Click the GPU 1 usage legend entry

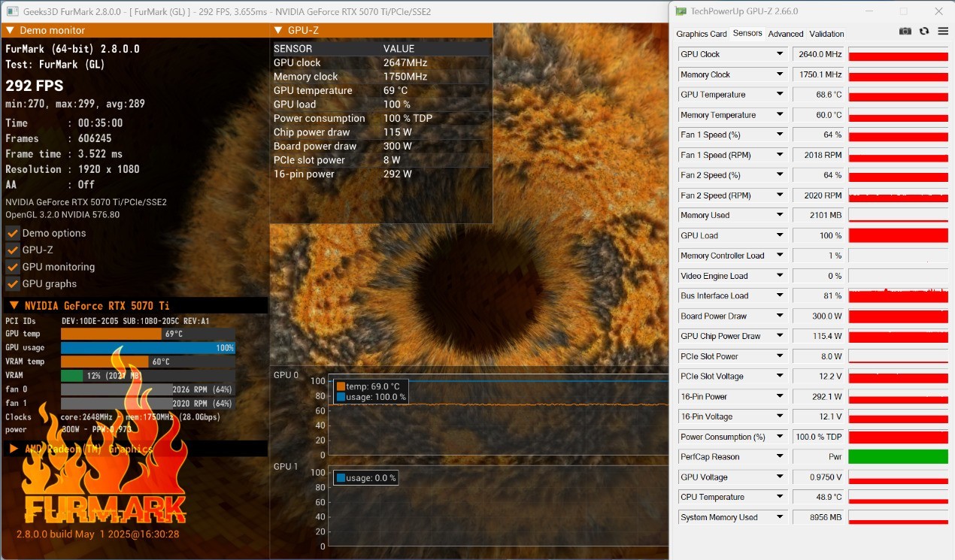click(366, 478)
